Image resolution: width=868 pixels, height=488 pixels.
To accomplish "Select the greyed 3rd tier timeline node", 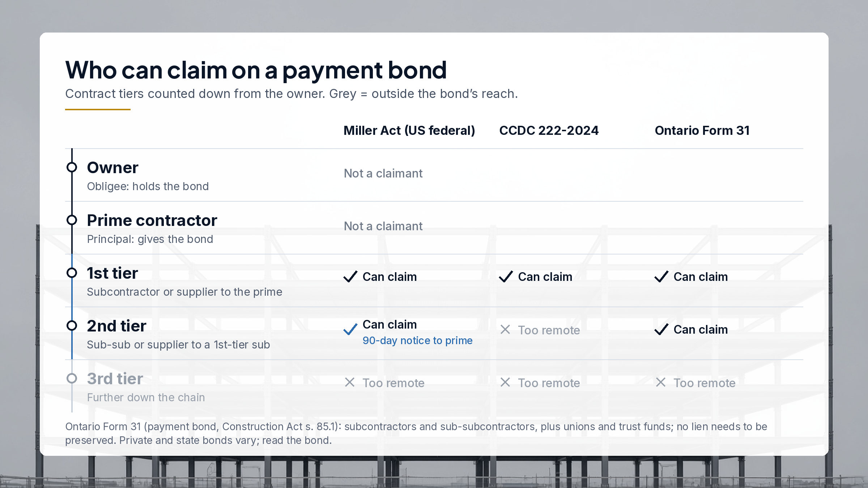I will tap(72, 378).
